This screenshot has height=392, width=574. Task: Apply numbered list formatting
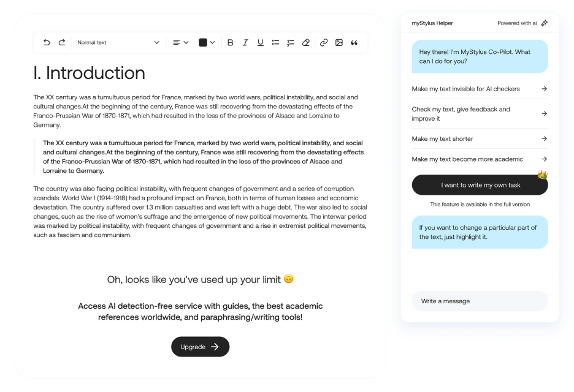click(290, 42)
